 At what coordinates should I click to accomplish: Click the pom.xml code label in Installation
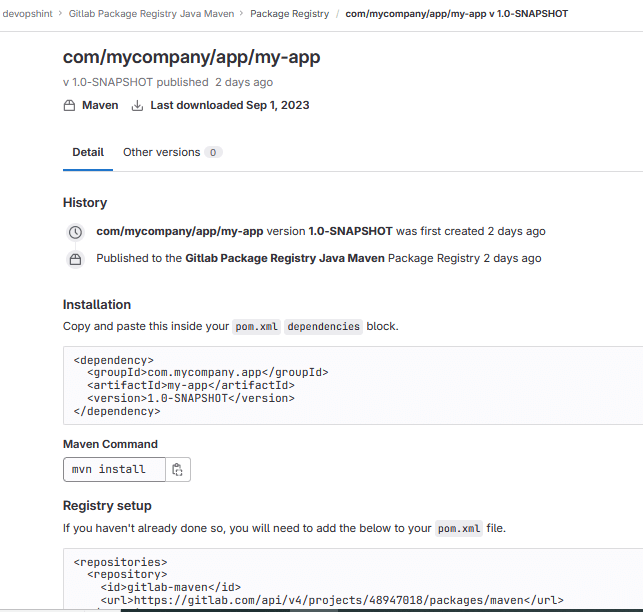(x=256, y=327)
